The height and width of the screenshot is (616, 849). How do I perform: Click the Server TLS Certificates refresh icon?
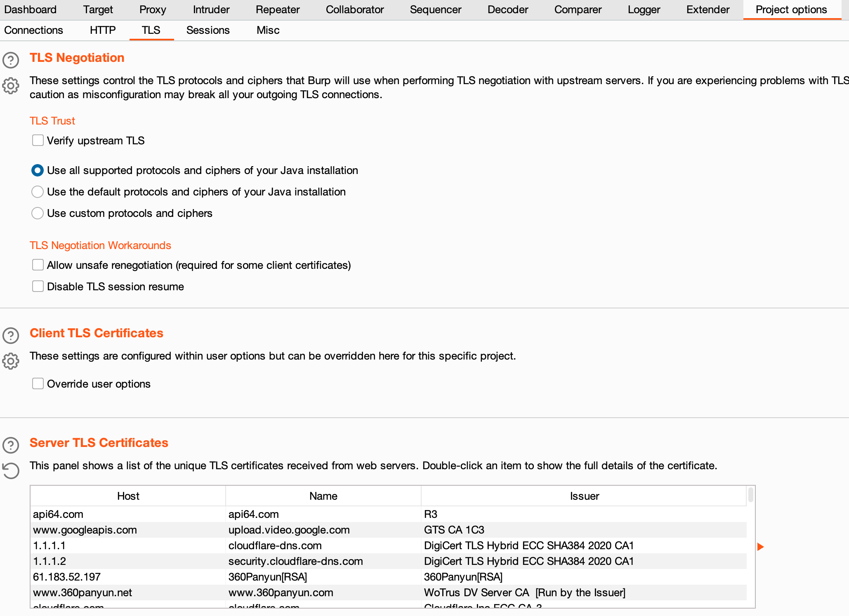(11, 471)
